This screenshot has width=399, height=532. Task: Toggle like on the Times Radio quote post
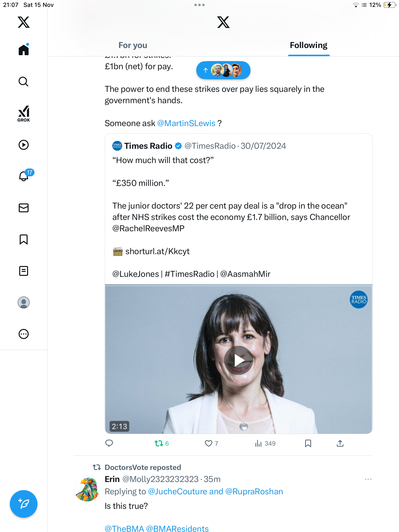pos(209,443)
